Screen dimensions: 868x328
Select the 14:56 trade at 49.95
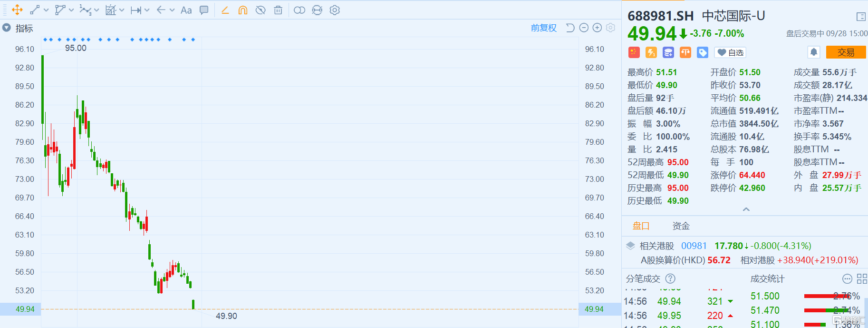[x=678, y=316]
